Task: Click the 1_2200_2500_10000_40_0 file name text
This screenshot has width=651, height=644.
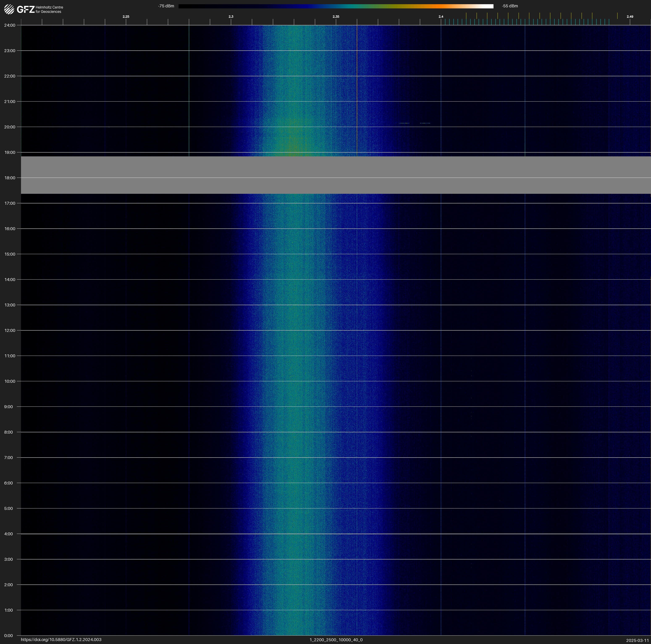Action: (x=336, y=640)
